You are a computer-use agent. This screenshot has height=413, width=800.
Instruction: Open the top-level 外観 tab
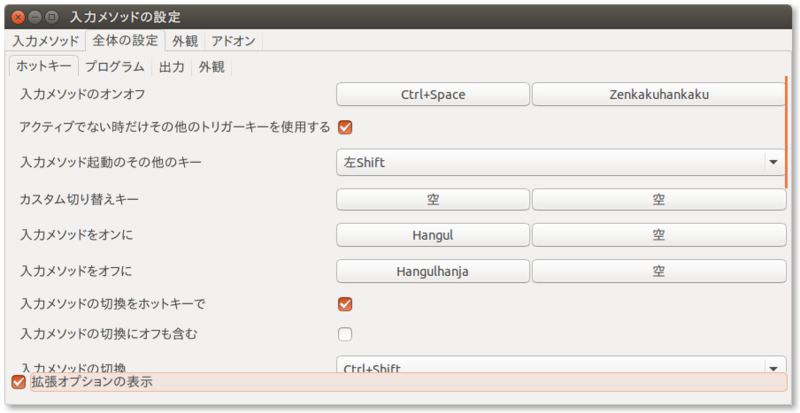coord(185,41)
